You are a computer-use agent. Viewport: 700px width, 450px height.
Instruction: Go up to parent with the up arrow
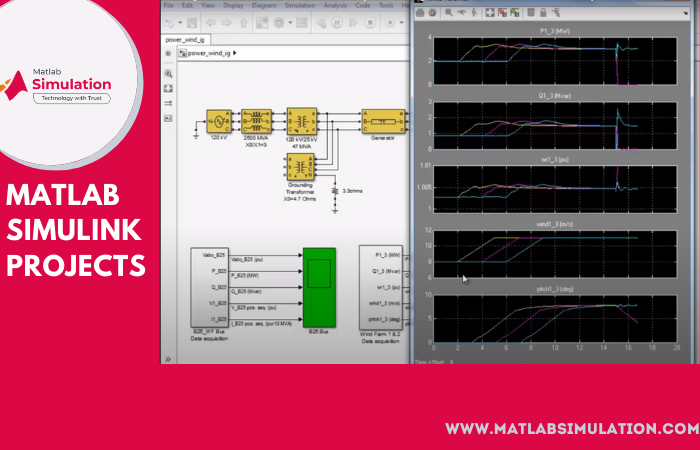243,23
